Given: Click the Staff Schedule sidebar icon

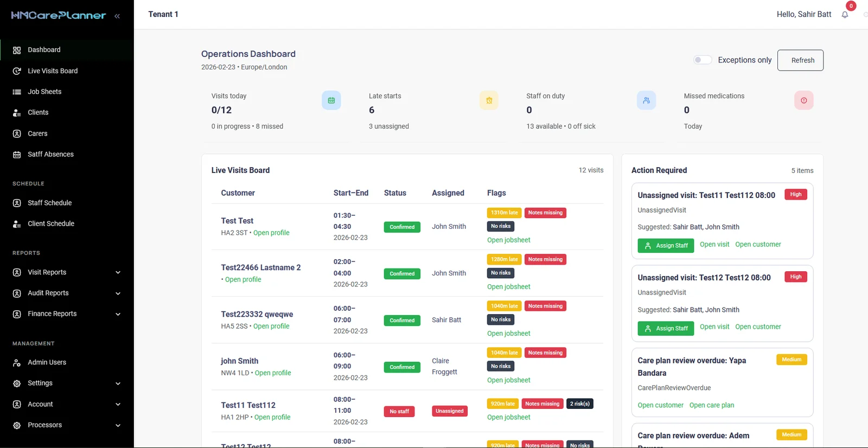Looking at the screenshot, I should [17, 203].
